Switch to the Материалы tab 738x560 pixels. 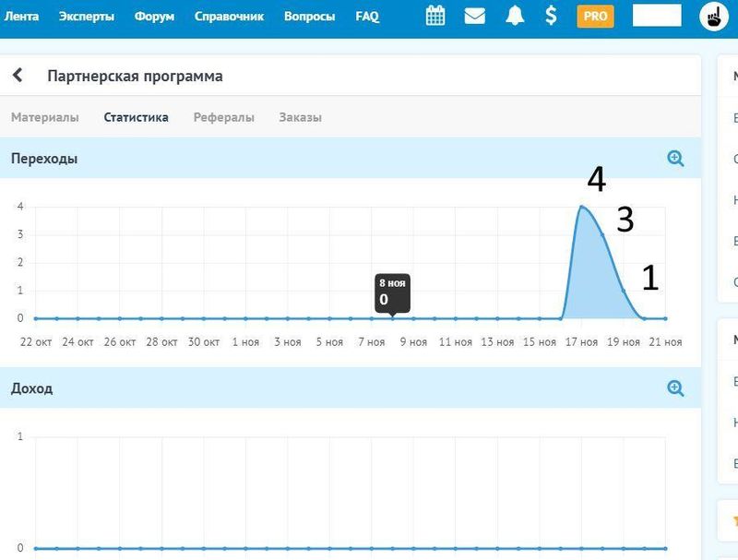(44, 117)
